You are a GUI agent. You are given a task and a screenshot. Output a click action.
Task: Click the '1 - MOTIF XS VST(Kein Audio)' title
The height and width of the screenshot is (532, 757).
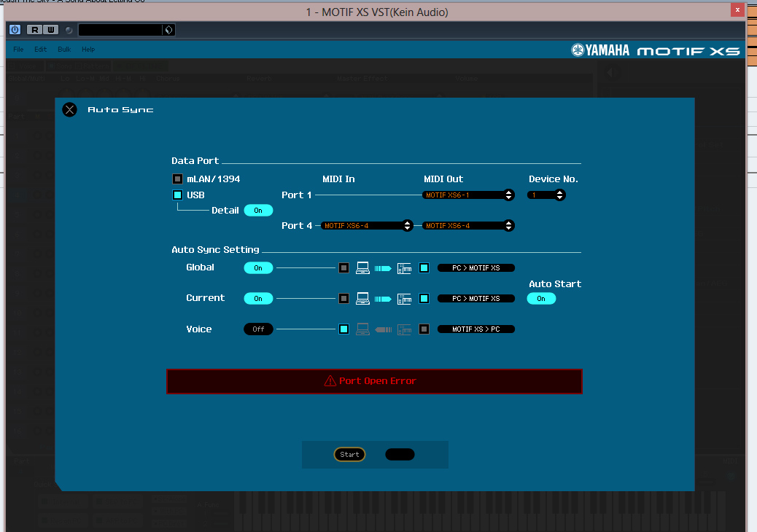(x=377, y=12)
